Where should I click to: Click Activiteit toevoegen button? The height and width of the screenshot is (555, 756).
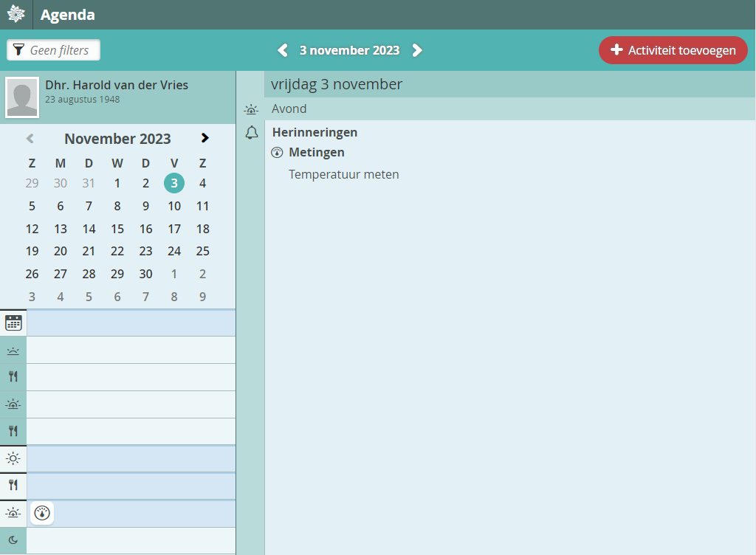pos(673,50)
